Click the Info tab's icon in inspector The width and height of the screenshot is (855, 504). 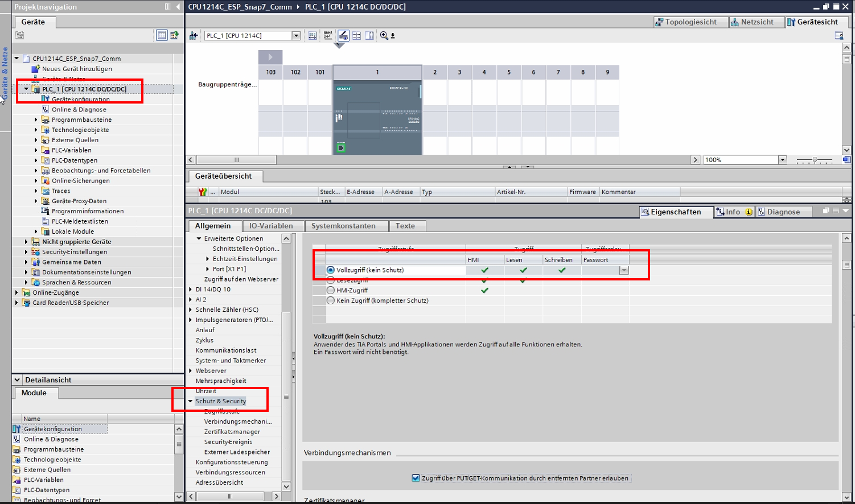[x=720, y=212]
